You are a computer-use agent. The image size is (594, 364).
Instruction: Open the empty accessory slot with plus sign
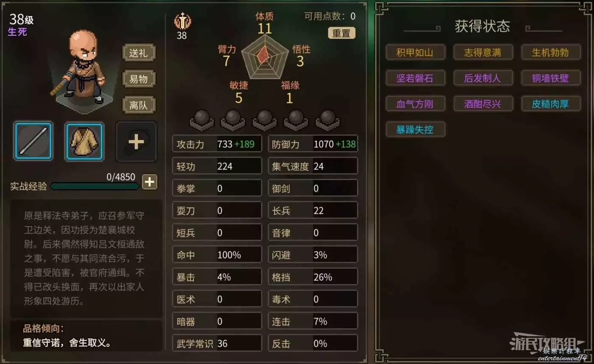pyautogui.click(x=136, y=142)
